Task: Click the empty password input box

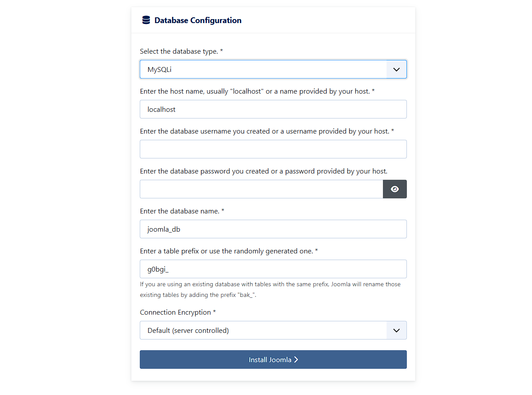Action: pos(262,189)
